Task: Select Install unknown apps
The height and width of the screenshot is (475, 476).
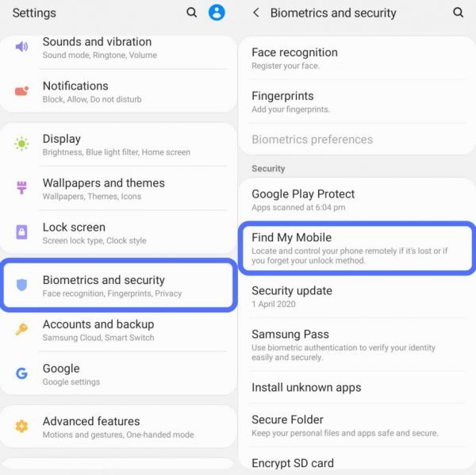Action: [x=357, y=387]
